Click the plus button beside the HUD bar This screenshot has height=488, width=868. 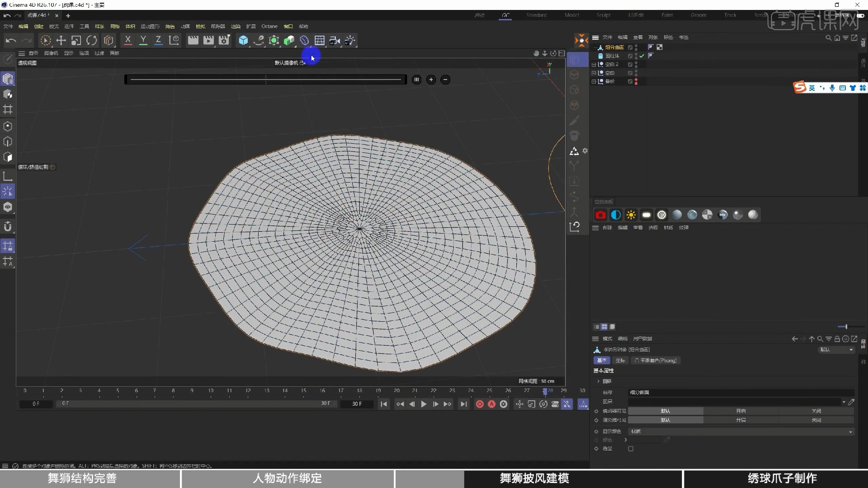[x=431, y=80]
